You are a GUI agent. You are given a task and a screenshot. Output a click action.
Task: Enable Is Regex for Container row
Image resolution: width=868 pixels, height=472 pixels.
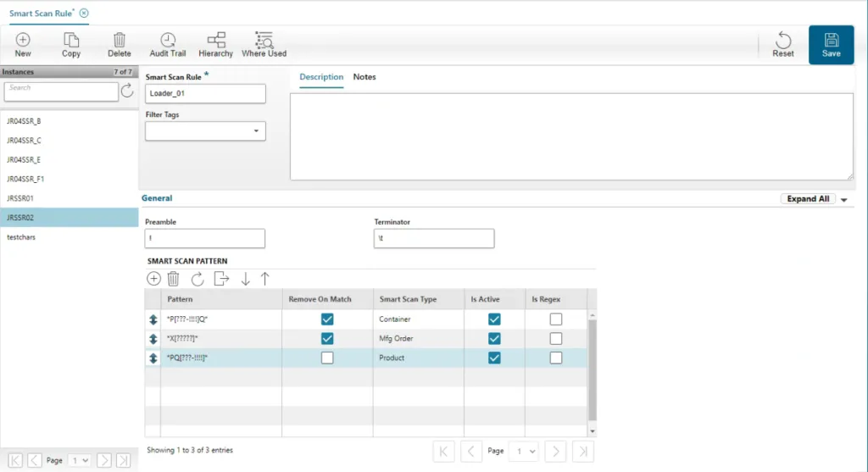pos(556,319)
